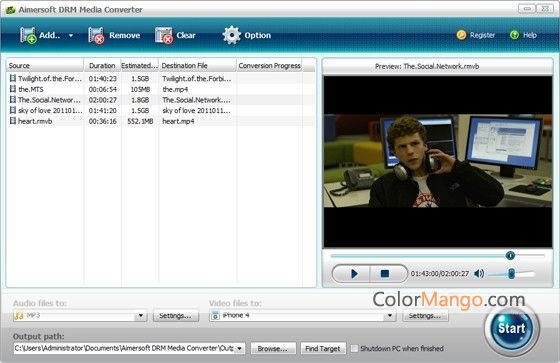The image size is (560, 363).
Task: Select the 105MB estimated size cell
Action: point(140,89)
